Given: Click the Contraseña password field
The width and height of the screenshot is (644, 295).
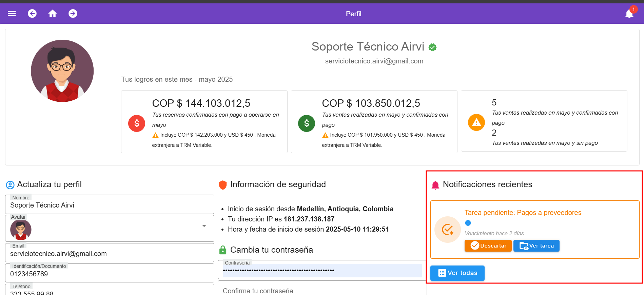Looking at the screenshot, I should coord(321,271).
